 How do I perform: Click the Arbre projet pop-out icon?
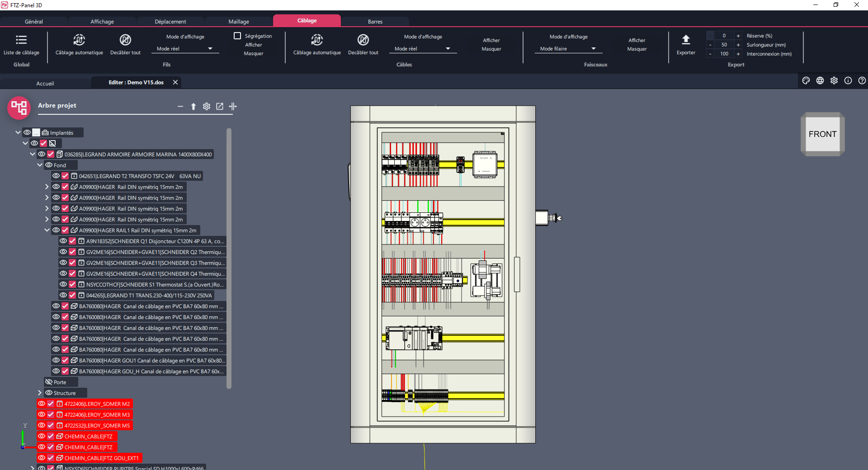(x=220, y=106)
